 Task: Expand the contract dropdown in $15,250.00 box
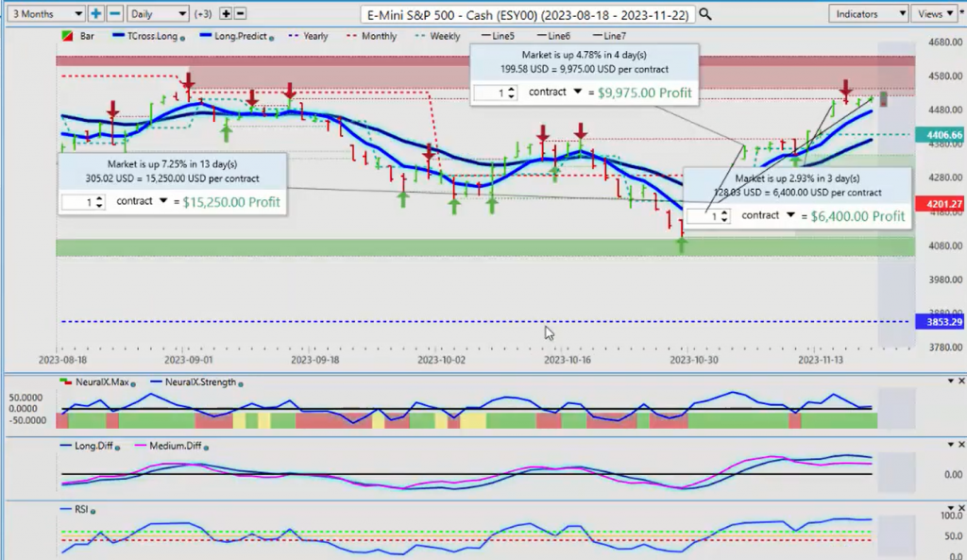click(x=163, y=201)
